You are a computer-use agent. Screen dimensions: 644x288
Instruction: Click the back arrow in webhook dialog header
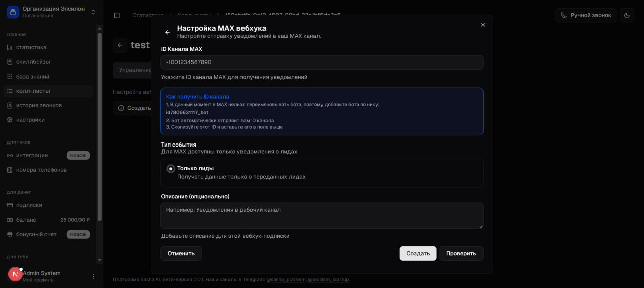pyautogui.click(x=168, y=32)
